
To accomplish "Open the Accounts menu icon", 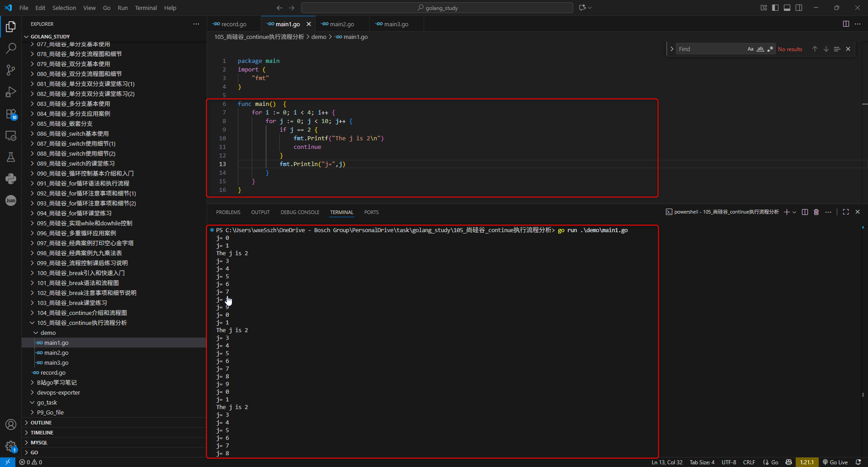I will 11,424.
